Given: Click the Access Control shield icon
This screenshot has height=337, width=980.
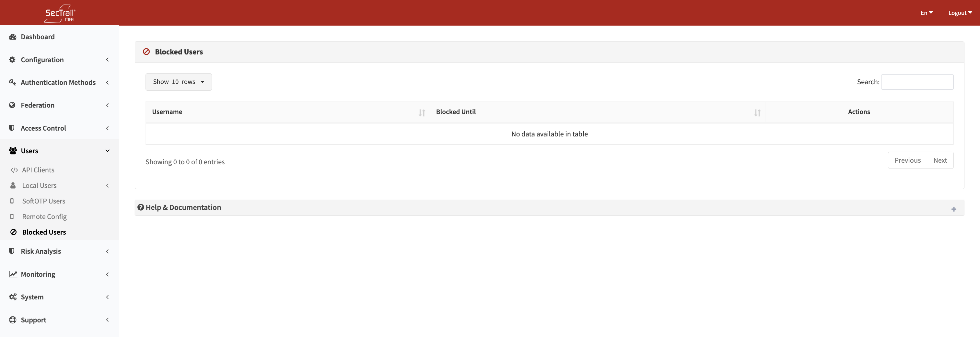Looking at the screenshot, I should click(12, 128).
